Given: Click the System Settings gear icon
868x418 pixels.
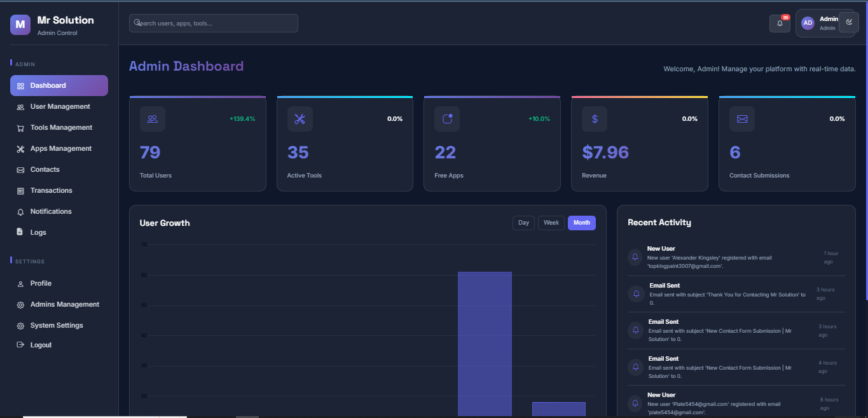Looking at the screenshot, I should pos(20,326).
